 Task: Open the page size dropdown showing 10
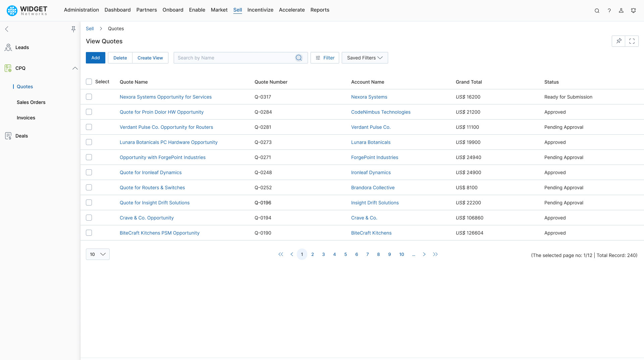[98, 254]
